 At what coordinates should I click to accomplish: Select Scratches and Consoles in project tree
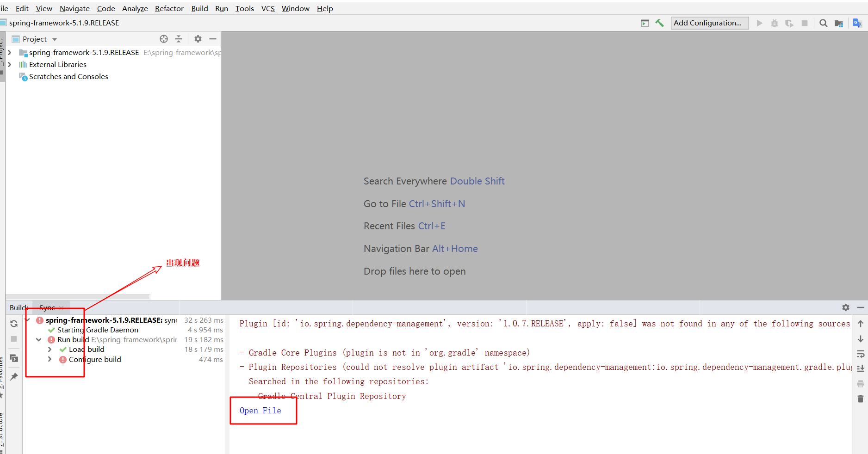point(68,77)
